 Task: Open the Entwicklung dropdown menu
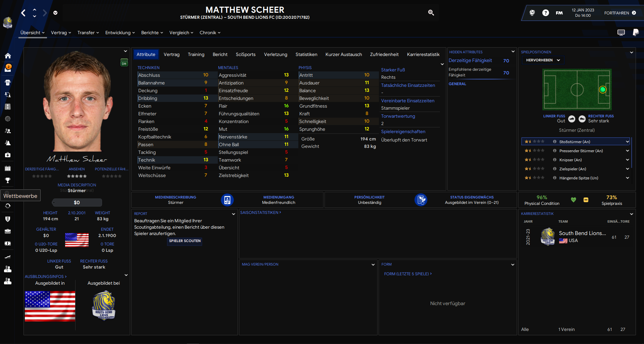click(x=120, y=33)
